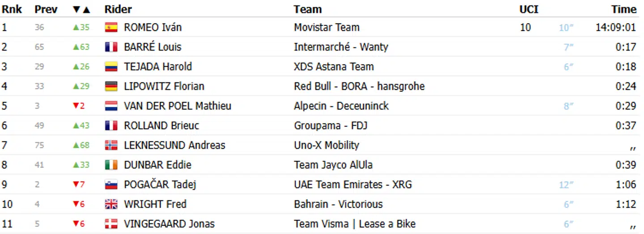Click the Team Visma | Lease a Bike link

pos(355,224)
